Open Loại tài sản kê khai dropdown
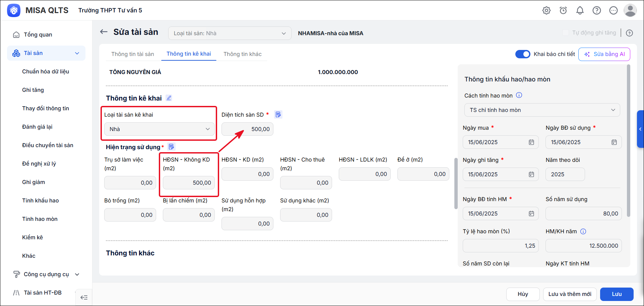Screen dimensions: 644x306 tap(159, 129)
